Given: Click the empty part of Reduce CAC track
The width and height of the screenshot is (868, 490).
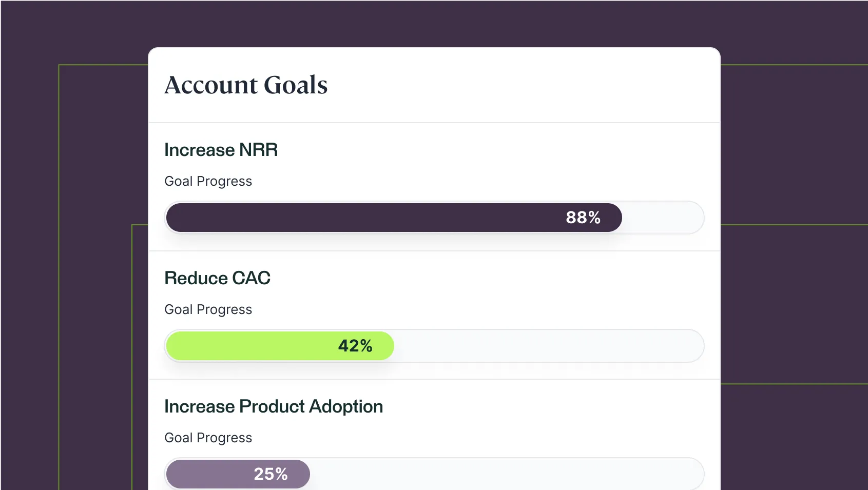Looking at the screenshot, I should tap(544, 346).
